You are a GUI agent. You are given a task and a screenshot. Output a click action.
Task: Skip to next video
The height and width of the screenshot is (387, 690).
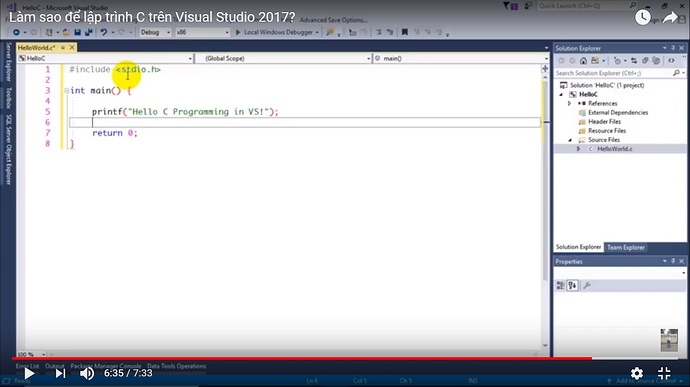60,373
